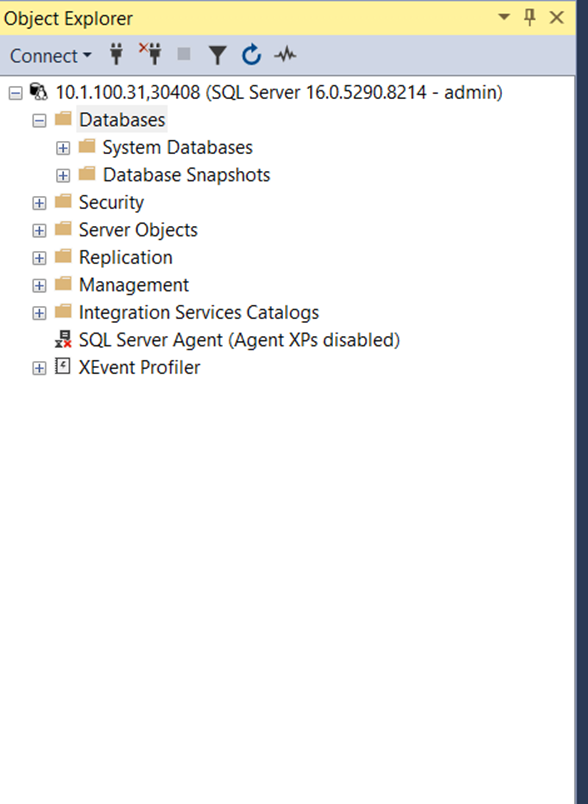Select the Management folder label
This screenshot has width=588, height=804.
click(x=134, y=285)
